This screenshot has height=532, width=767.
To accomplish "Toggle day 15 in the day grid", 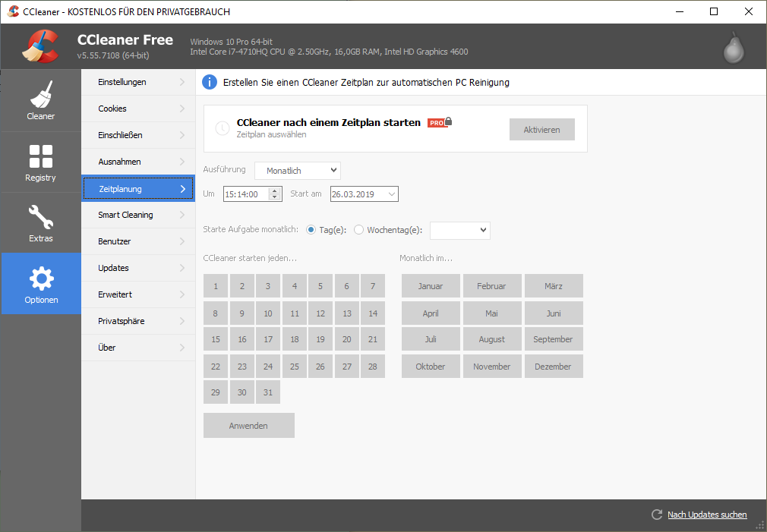I will 216,339.
